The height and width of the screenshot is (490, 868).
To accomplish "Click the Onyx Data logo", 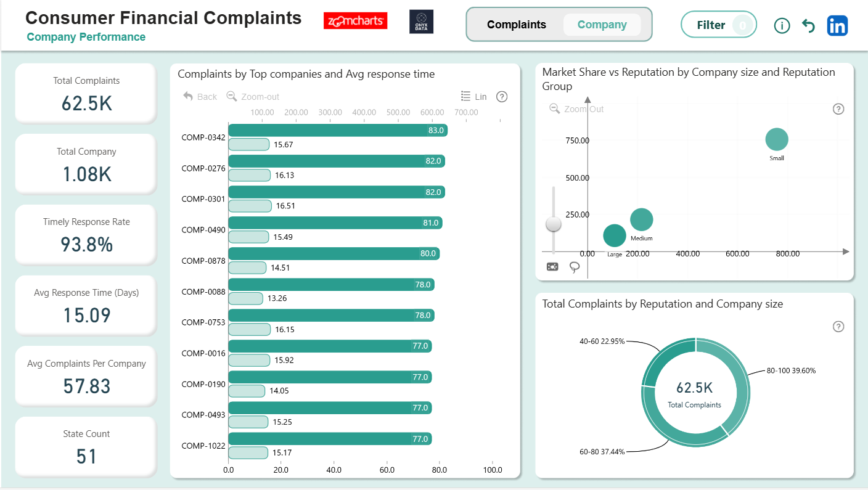I will coord(421,22).
